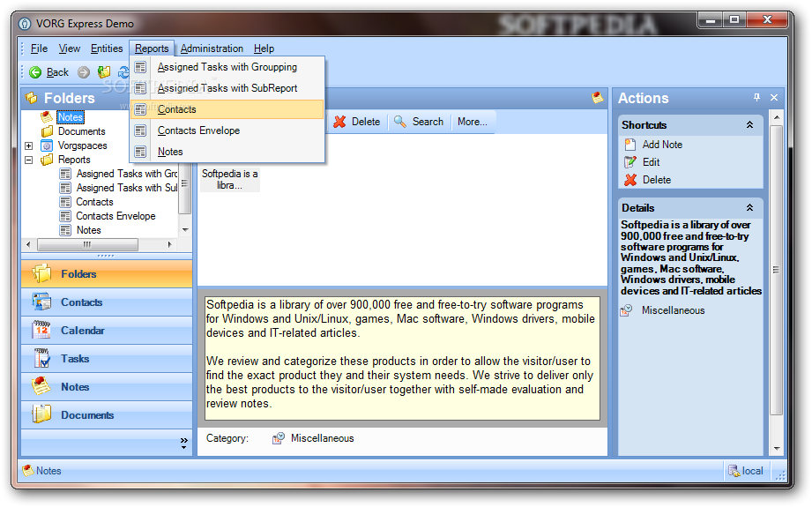Click Contacts Envelope report icon in tree
812x507 pixels.
pyautogui.click(x=65, y=216)
